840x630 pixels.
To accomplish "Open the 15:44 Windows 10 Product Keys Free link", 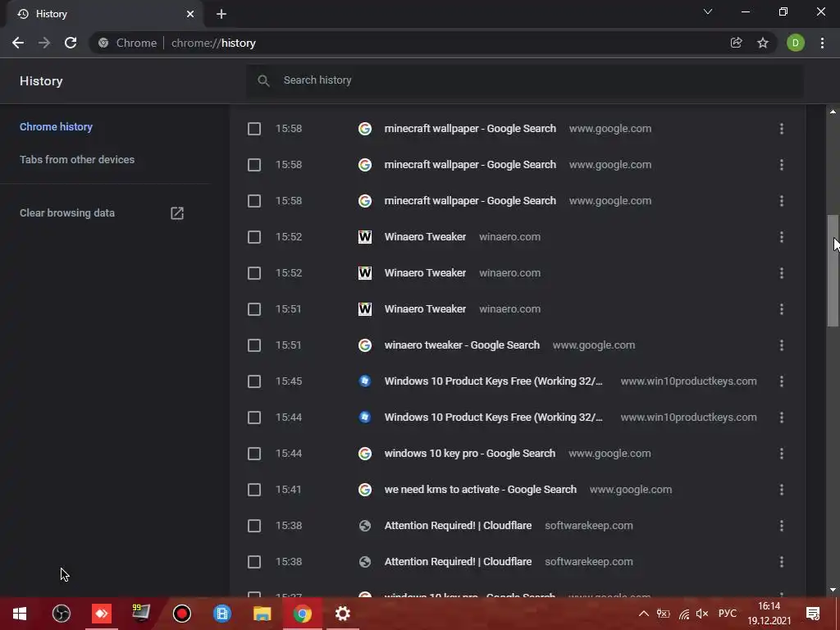I will pos(493,418).
